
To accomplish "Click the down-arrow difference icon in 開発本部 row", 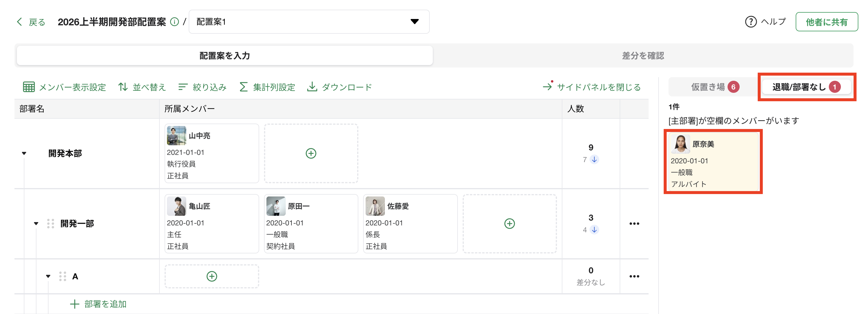I will coord(594,159).
